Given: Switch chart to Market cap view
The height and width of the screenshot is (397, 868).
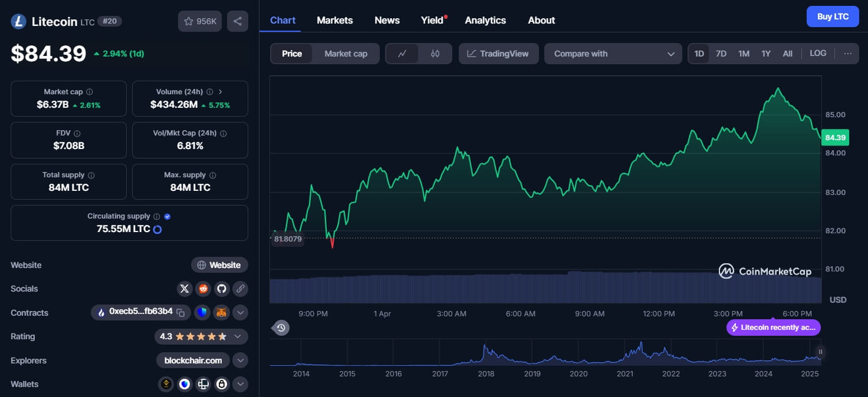Looking at the screenshot, I should pos(346,54).
